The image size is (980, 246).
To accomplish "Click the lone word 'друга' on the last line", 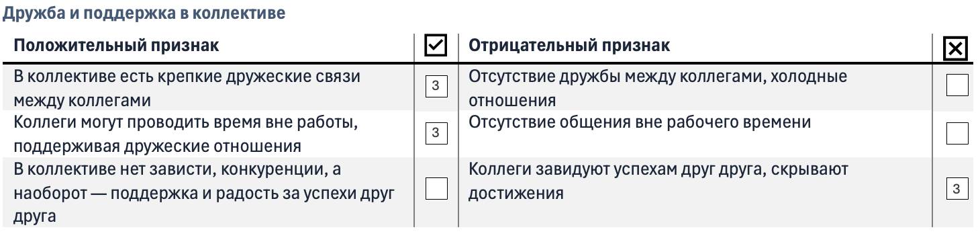I will [34, 216].
